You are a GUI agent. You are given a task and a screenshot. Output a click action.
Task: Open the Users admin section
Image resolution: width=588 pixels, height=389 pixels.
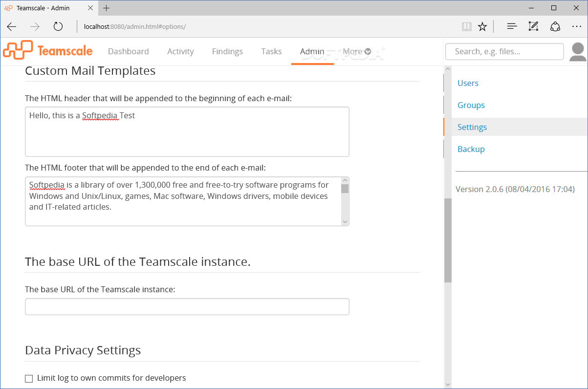[468, 83]
